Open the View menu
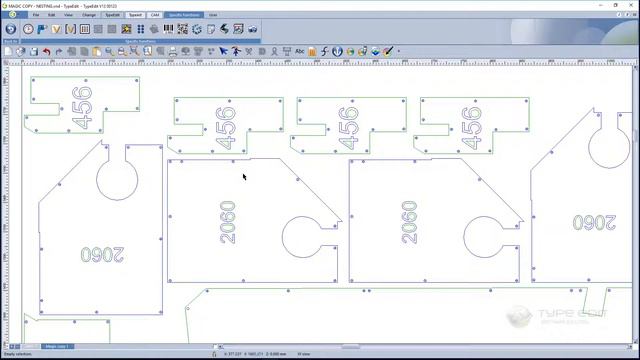 click(68, 15)
